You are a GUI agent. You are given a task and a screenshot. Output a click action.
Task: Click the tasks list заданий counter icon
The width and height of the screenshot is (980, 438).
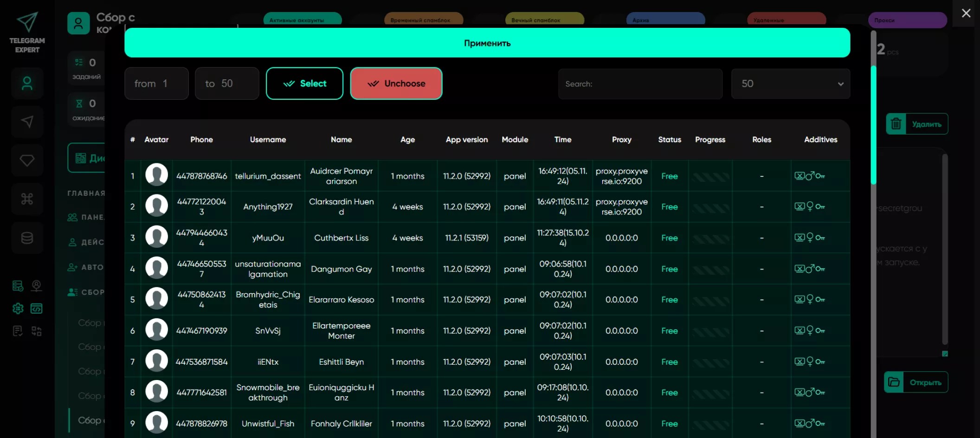(x=79, y=62)
